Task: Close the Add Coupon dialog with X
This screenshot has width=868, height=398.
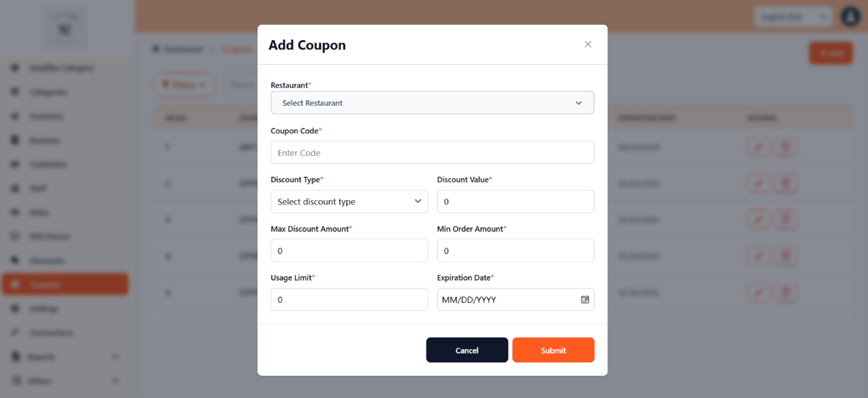Action: 588,44
